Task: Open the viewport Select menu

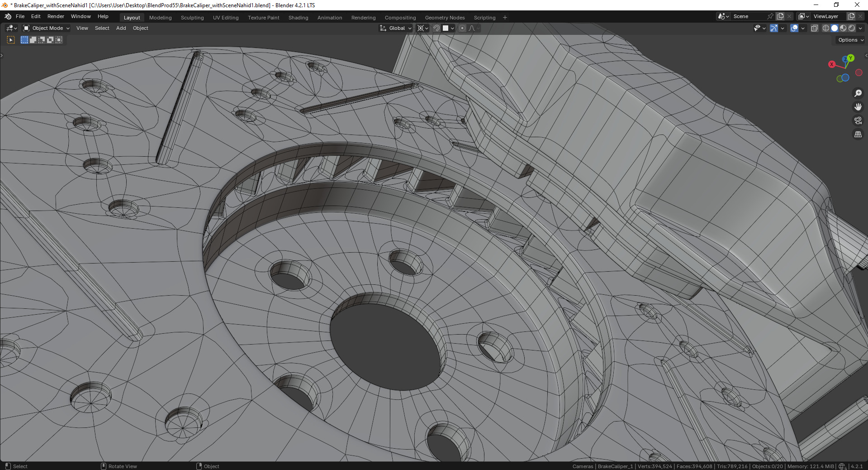Action: pyautogui.click(x=102, y=28)
